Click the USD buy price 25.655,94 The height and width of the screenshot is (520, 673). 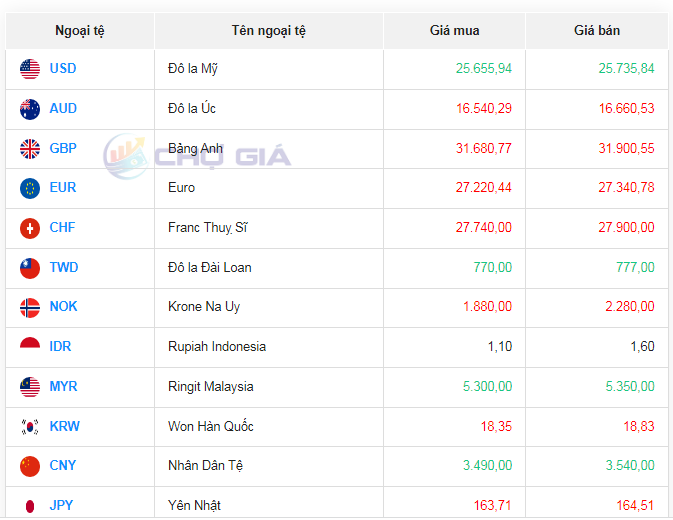(x=484, y=69)
